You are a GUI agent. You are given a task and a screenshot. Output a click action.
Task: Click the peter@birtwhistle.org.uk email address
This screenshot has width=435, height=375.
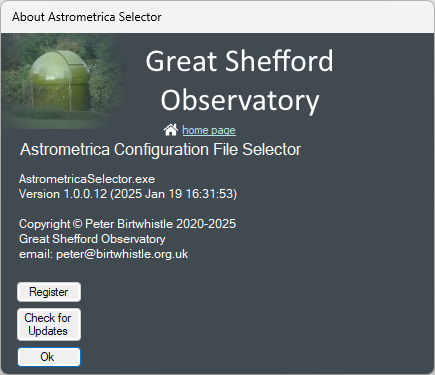coord(122,254)
